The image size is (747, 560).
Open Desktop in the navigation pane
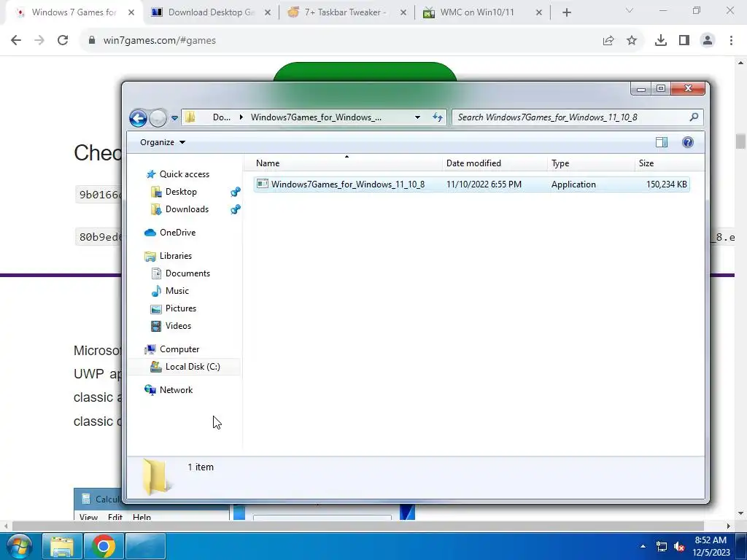[181, 192]
